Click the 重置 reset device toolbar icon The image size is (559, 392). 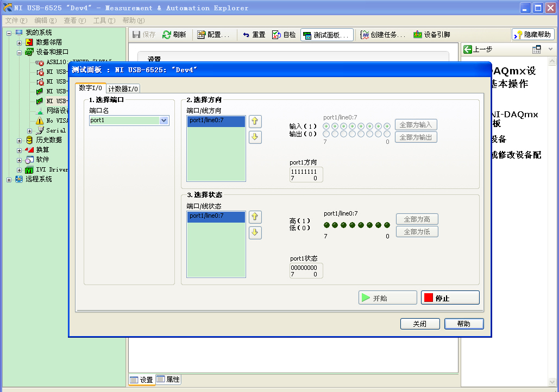tap(246, 35)
